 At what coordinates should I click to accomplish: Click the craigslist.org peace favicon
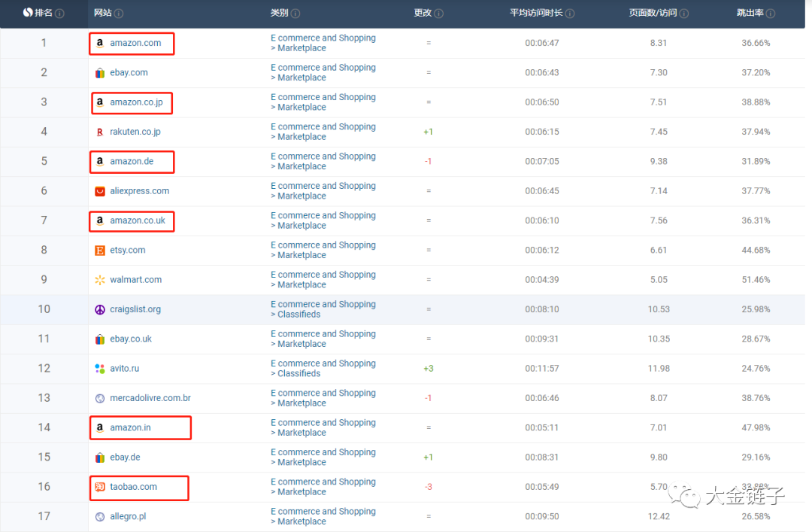[x=100, y=309]
